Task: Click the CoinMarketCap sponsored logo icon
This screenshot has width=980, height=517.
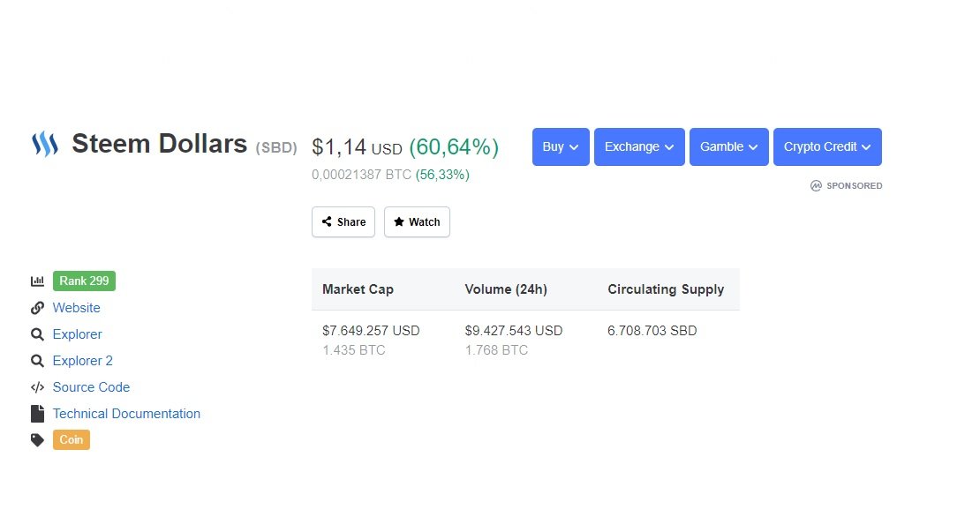Action: (x=816, y=185)
